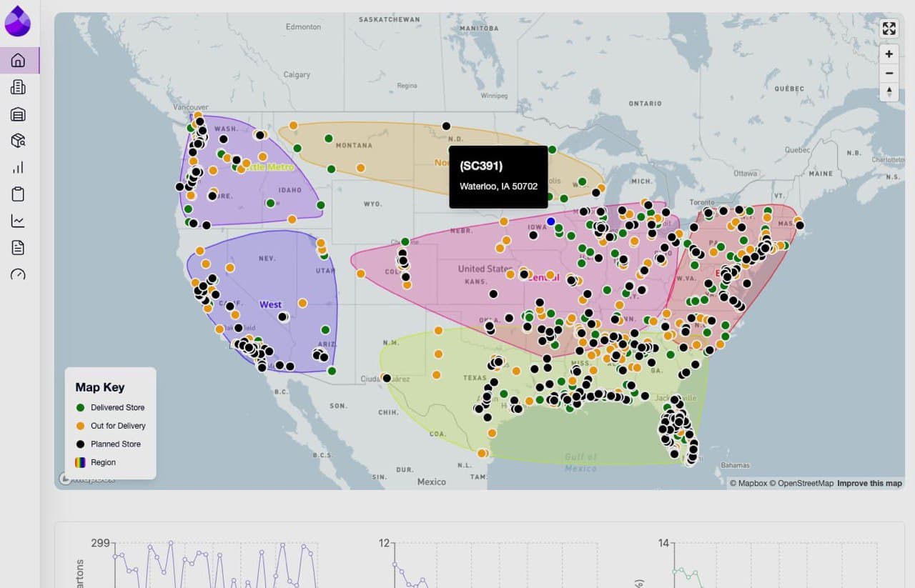Reset map bearing with compass button
The width and height of the screenshot is (915, 588).
click(889, 91)
